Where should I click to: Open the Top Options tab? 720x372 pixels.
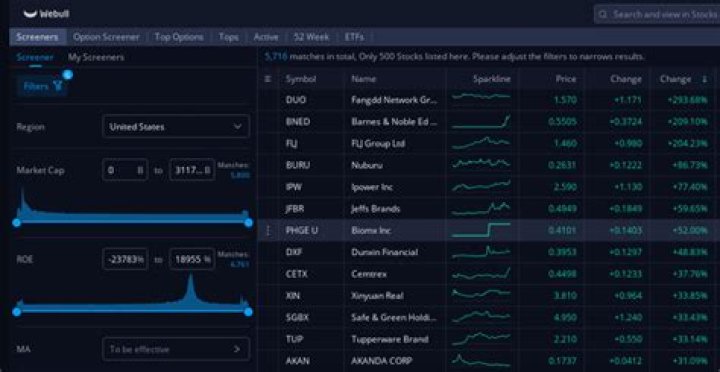pyautogui.click(x=179, y=37)
